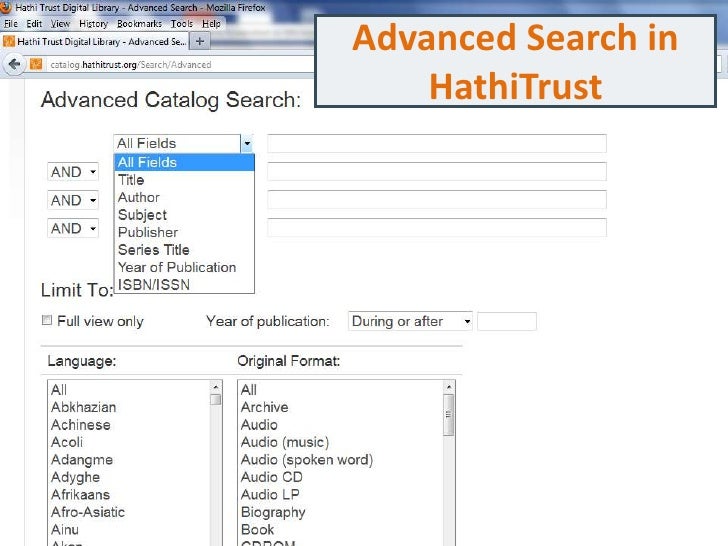The width and height of the screenshot is (728, 546).
Task: Open the Bookmarks menu
Action: click(139, 24)
